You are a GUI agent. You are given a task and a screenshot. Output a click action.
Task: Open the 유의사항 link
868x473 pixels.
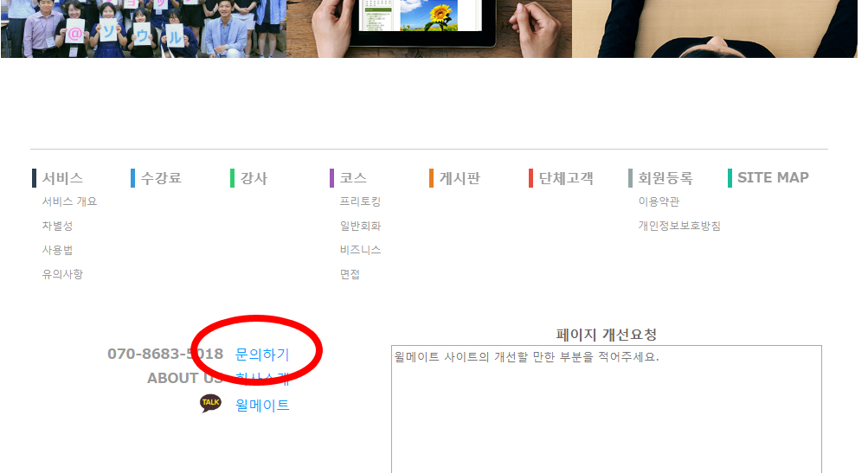tap(62, 274)
